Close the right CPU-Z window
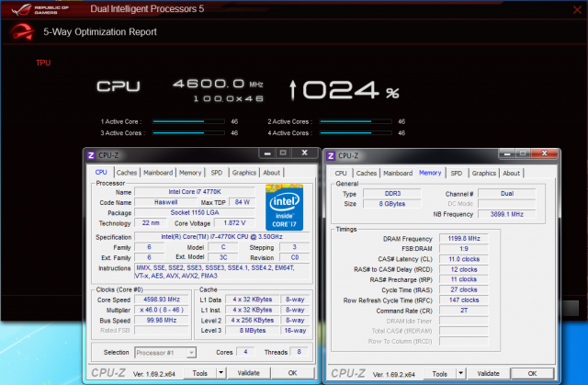This screenshot has height=385, width=588. click(x=544, y=153)
